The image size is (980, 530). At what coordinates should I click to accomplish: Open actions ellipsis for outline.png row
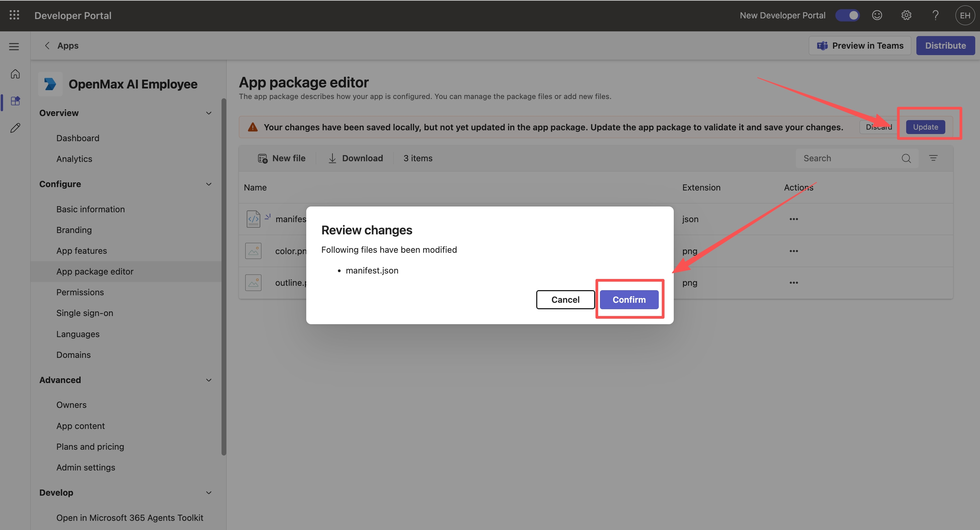point(794,282)
